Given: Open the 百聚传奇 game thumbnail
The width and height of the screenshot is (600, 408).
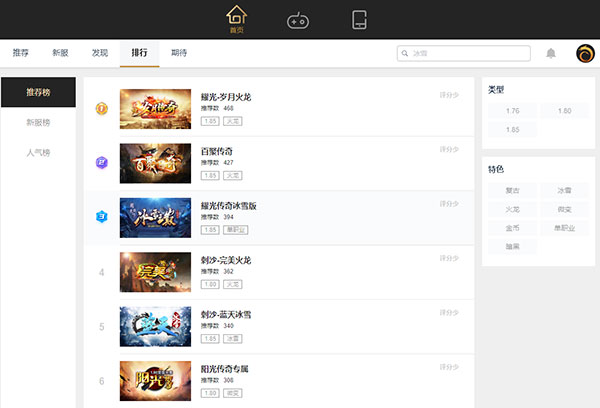Looking at the screenshot, I should tap(155, 163).
